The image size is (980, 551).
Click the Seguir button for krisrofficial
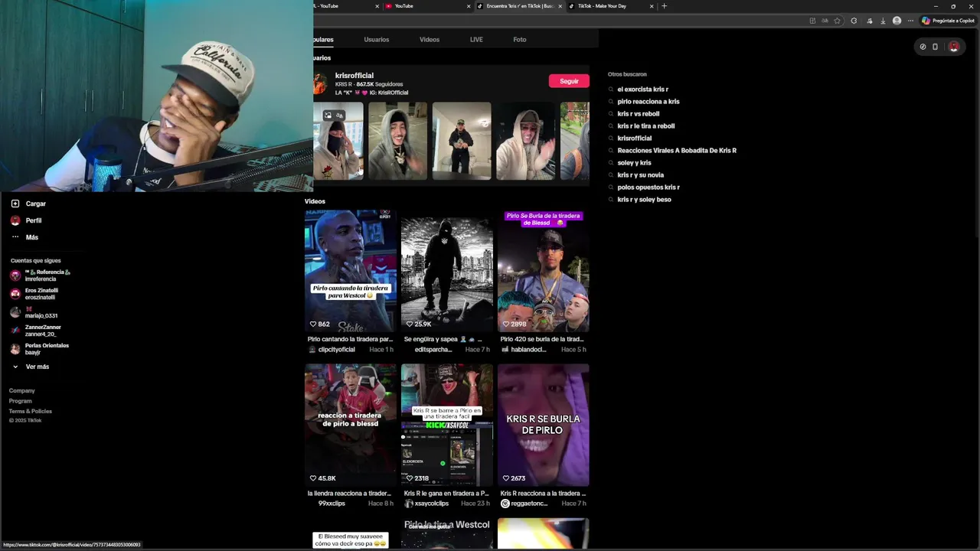pos(569,81)
